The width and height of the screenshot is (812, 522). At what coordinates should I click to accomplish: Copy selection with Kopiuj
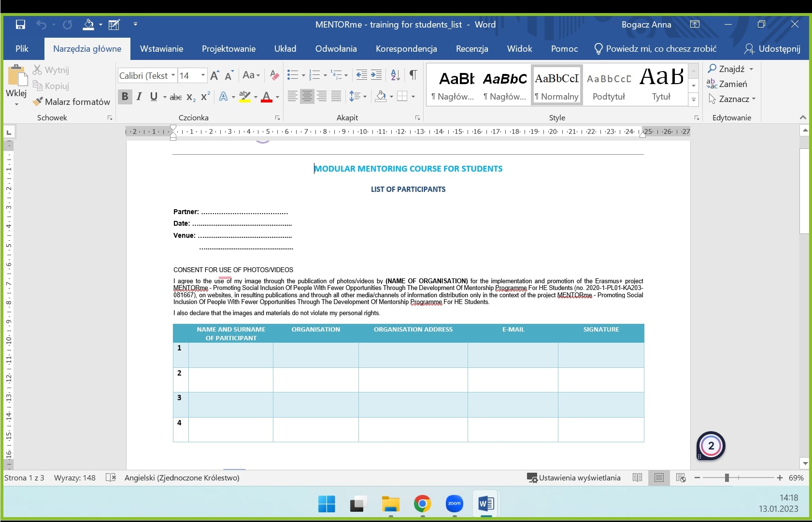51,86
